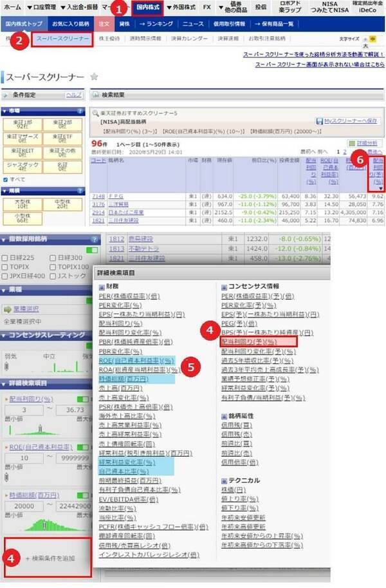
Task: Toggle the 指数採用銘柄 green on/off switch
Action: (x=92, y=250)
